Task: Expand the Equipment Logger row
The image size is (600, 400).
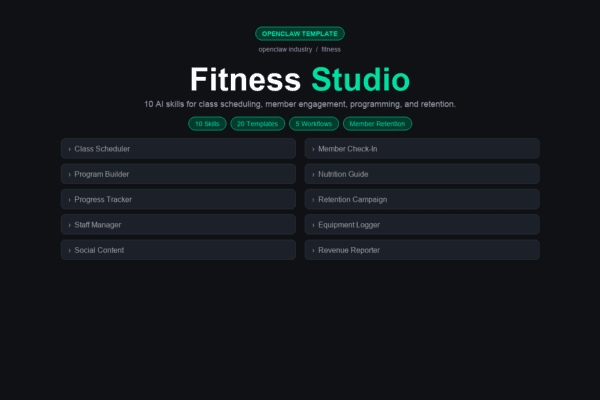Action: [x=422, y=225]
